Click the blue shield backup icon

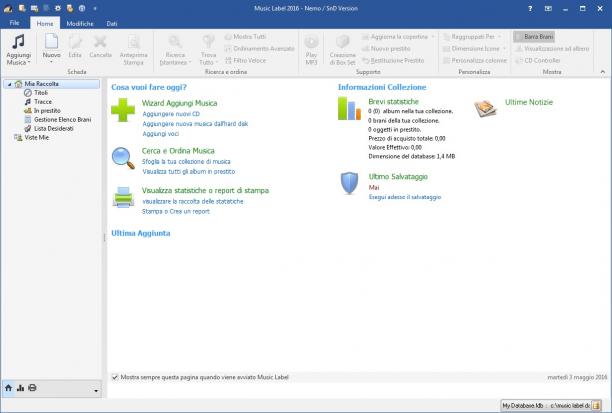(349, 183)
